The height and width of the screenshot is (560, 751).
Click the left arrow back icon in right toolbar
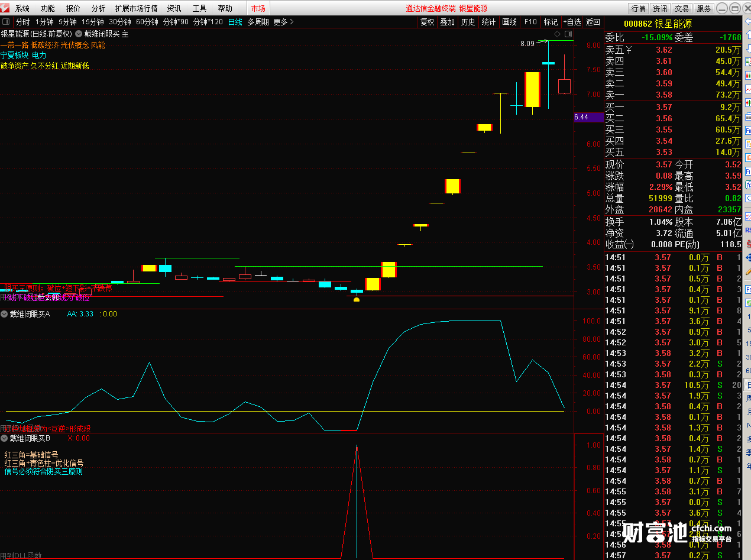click(747, 21)
